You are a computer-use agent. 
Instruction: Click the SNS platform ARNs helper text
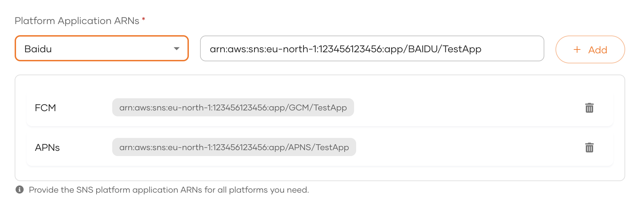pos(169,190)
